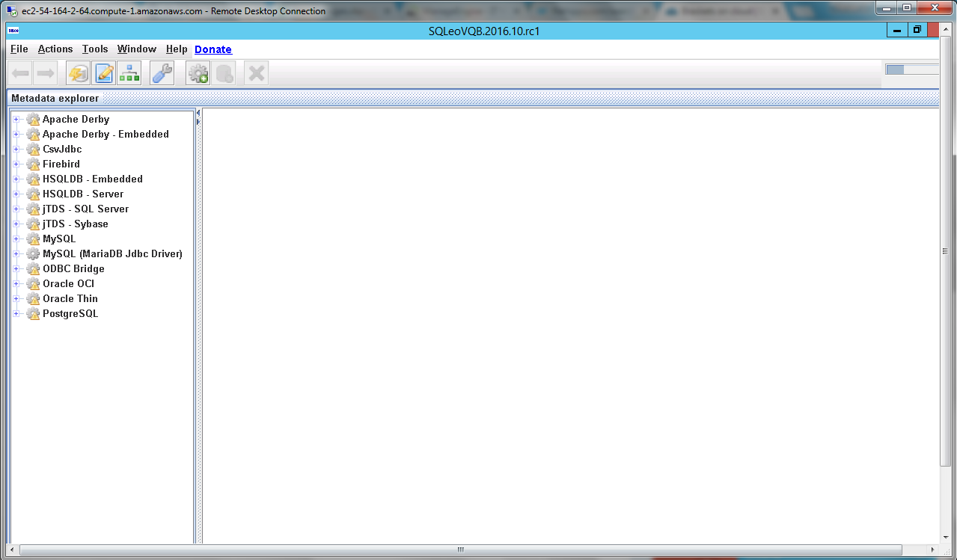Click the blue wrench toolbar icon
This screenshot has height=560, width=957.
(x=162, y=73)
